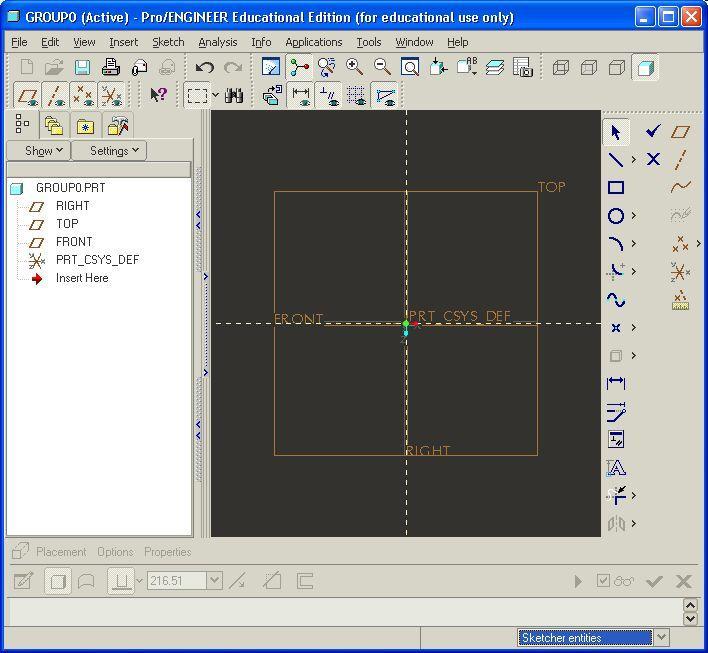Click the Undo arrow icon
708x653 pixels.
pyautogui.click(x=205, y=68)
